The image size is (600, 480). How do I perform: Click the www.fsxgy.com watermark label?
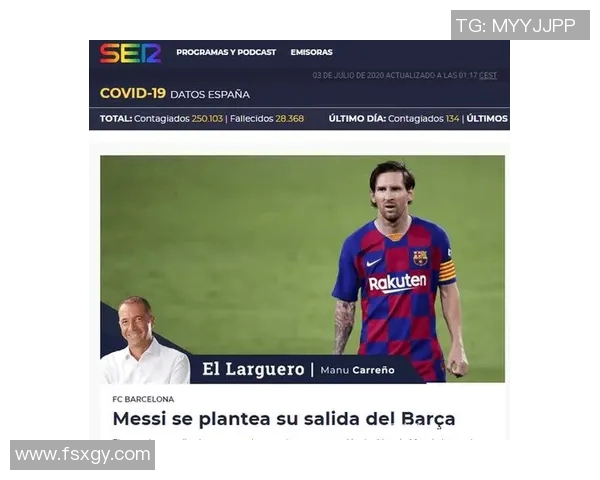tap(83, 455)
